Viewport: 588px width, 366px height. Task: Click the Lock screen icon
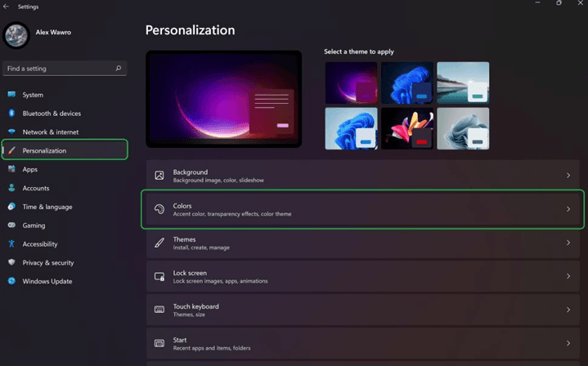point(159,276)
